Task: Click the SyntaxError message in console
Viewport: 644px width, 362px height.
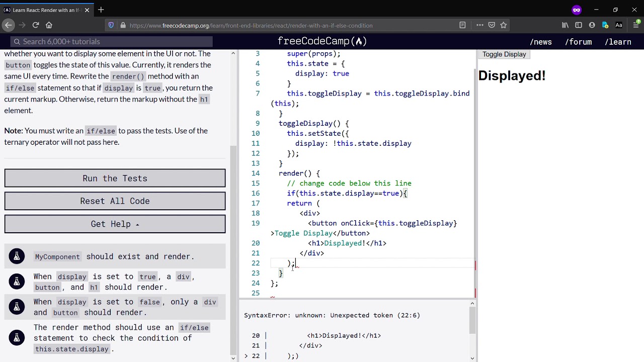Action: [332, 315]
